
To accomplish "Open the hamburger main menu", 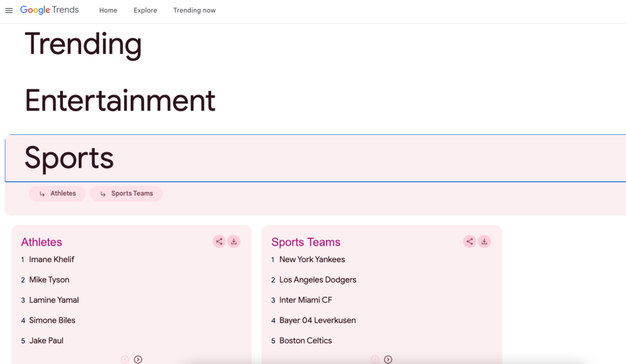I will (9, 10).
